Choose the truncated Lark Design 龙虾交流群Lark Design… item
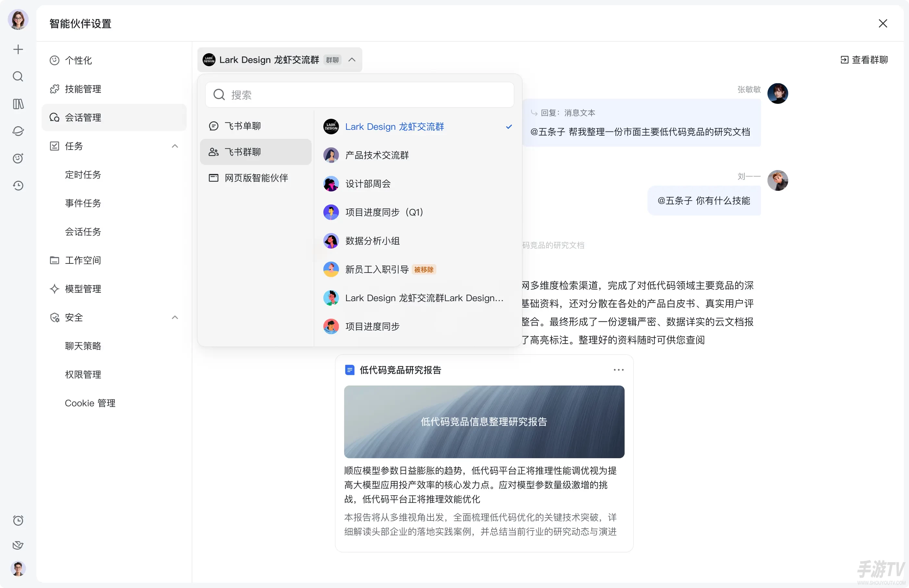Image resolution: width=909 pixels, height=588 pixels. pyautogui.click(x=418, y=298)
